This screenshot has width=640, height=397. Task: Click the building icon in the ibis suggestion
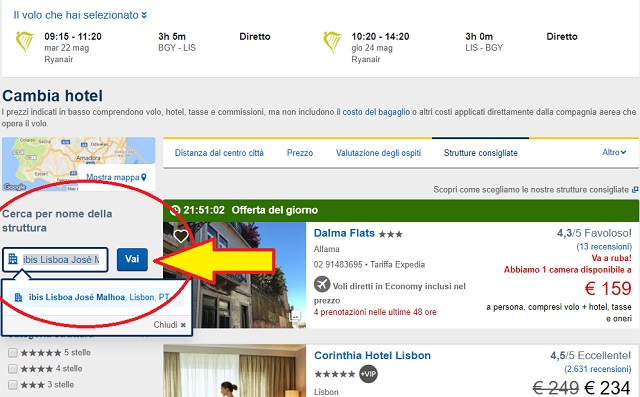[18, 297]
